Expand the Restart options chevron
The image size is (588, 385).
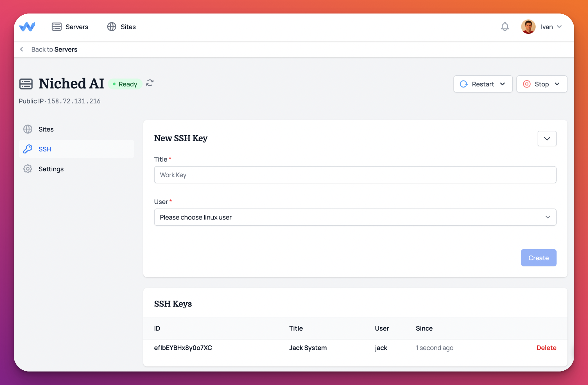click(x=503, y=84)
